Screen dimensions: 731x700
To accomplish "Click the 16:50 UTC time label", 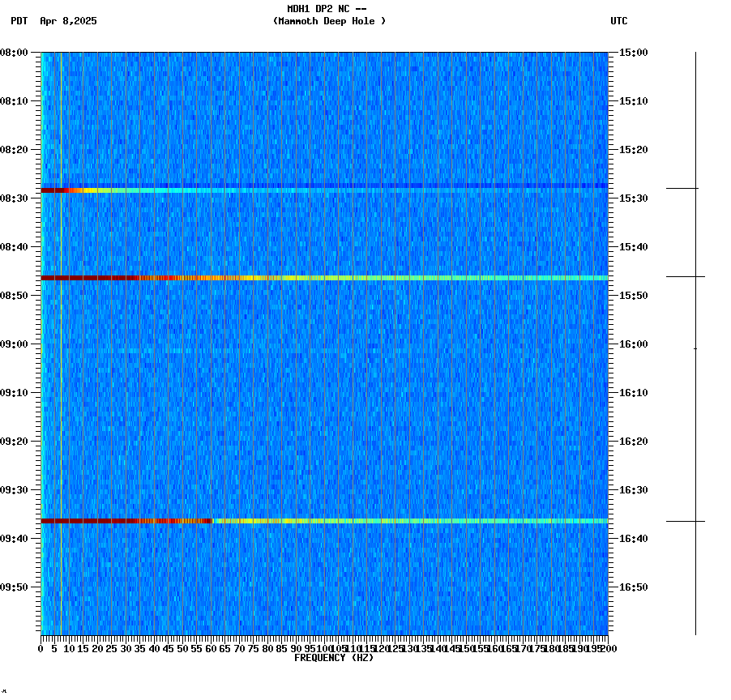I will (632, 586).
